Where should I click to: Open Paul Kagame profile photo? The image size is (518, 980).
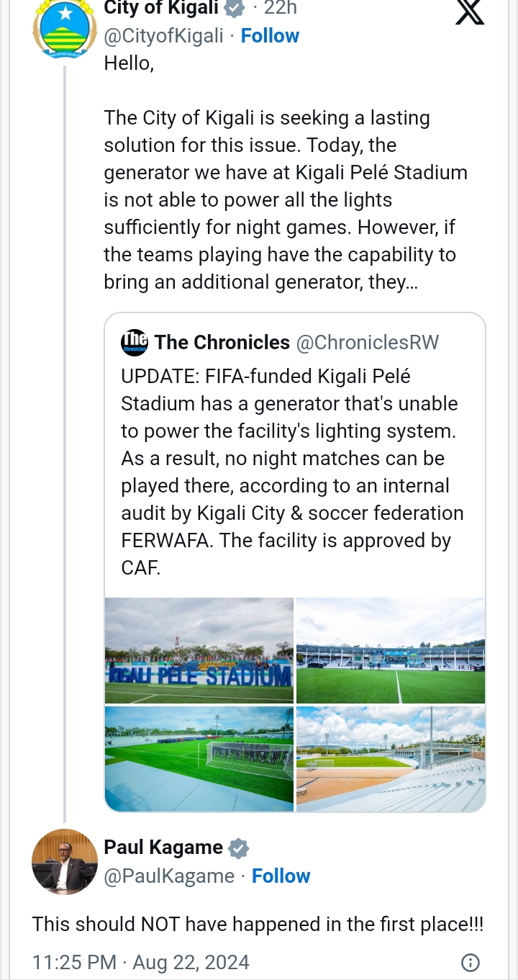click(65, 861)
